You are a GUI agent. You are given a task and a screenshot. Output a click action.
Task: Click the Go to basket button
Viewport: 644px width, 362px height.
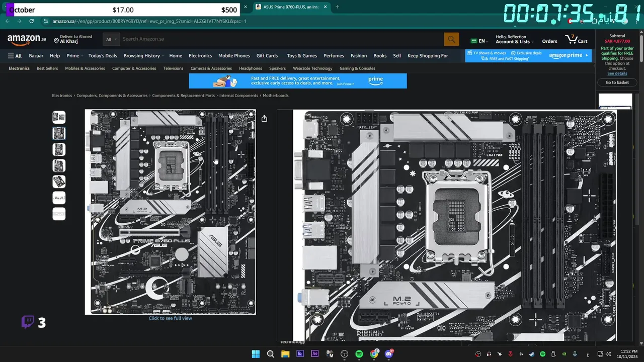[x=617, y=82]
